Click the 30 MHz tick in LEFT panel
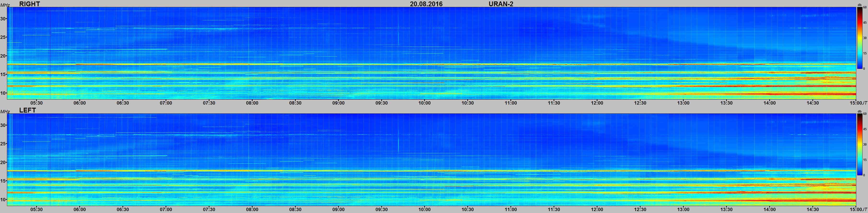868x213 pixels. (3, 125)
